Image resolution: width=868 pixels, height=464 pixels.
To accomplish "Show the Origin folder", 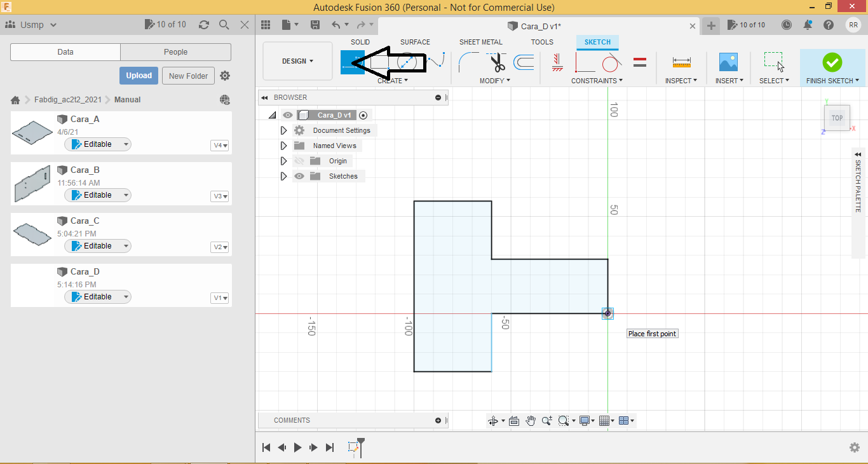I will [299, 161].
